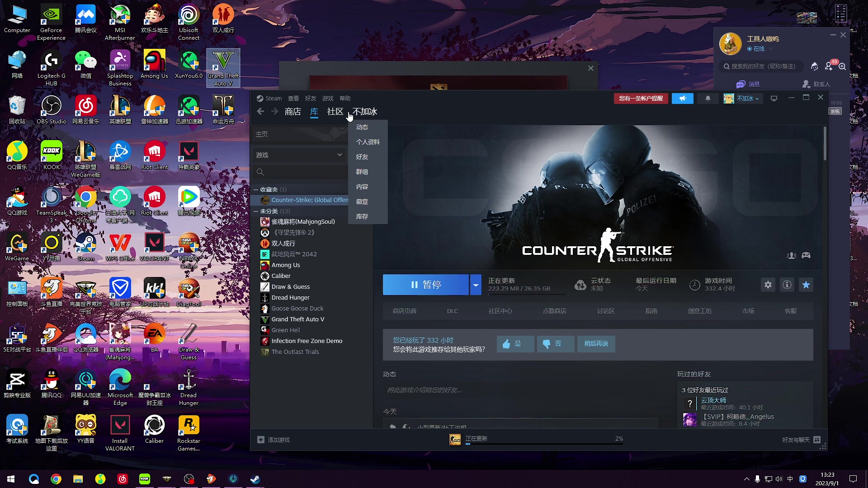Open Grand Theft Auto V desktop icon
Screen dimensions: 868x488
coord(223,68)
